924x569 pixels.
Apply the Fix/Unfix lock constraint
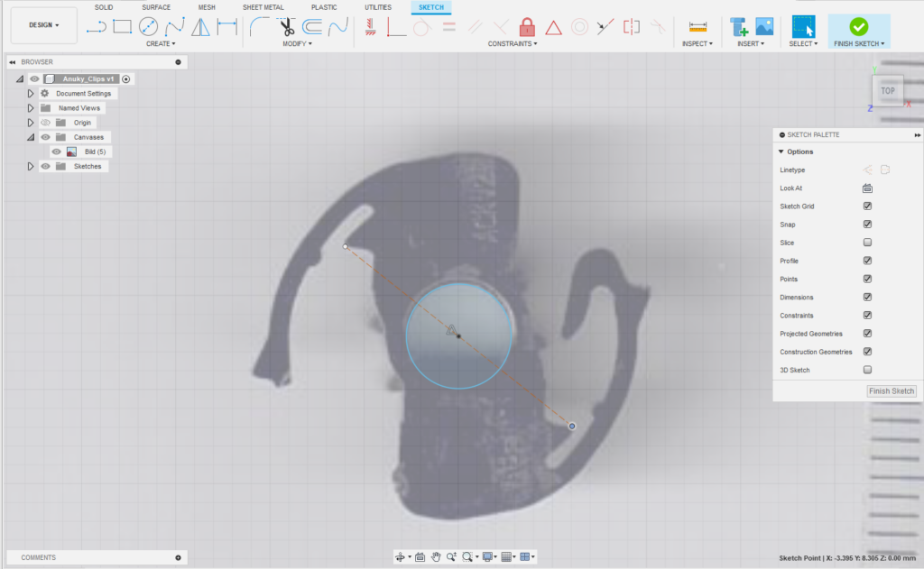pos(527,27)
